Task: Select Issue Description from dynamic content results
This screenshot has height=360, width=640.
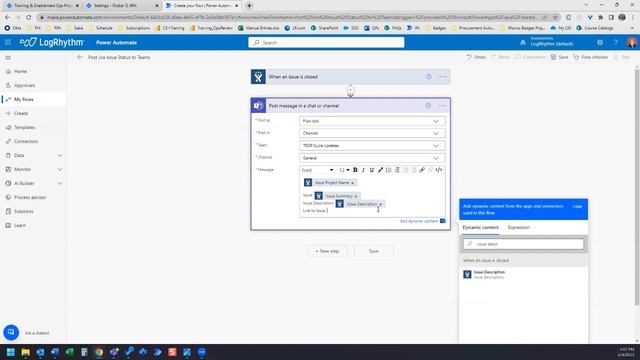Action: (524, 274)
